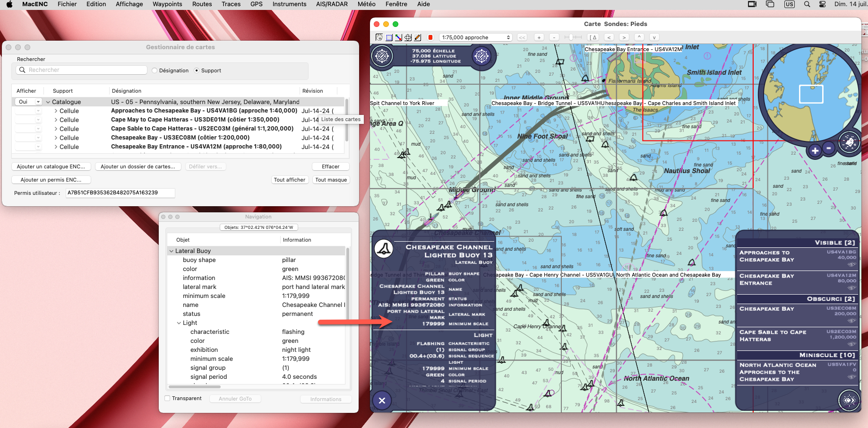Select the hand pan tool in chart toolbar

coord(379,37)
